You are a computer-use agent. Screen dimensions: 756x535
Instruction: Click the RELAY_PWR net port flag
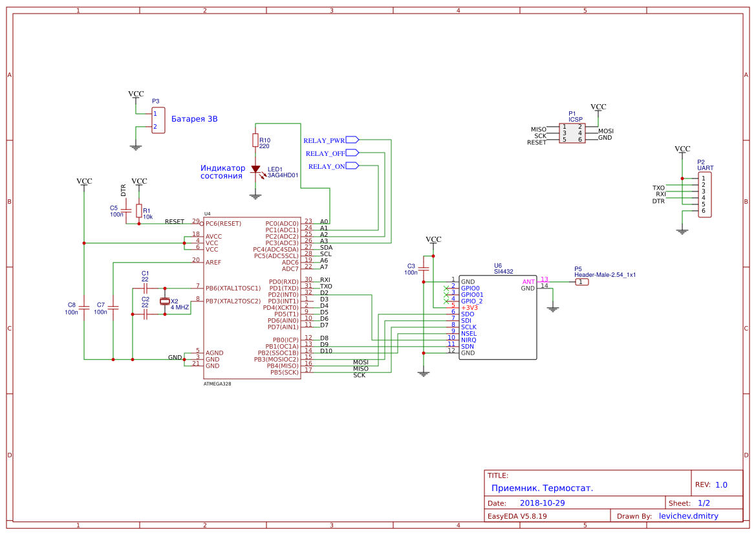352,140
